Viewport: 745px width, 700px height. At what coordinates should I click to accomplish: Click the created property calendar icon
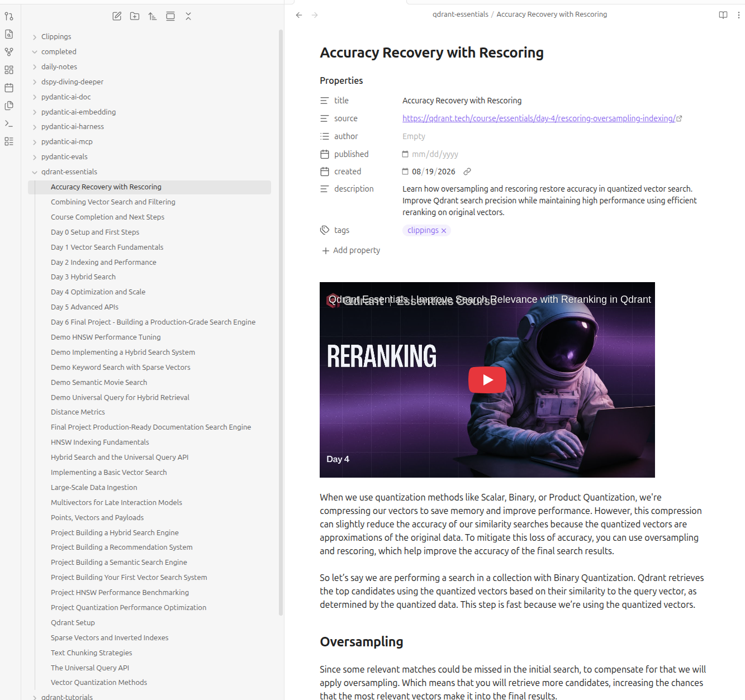[324, 172]
